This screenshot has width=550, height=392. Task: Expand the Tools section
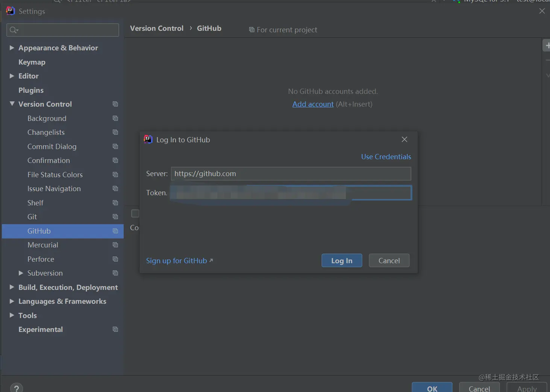[x=12, y=315]
